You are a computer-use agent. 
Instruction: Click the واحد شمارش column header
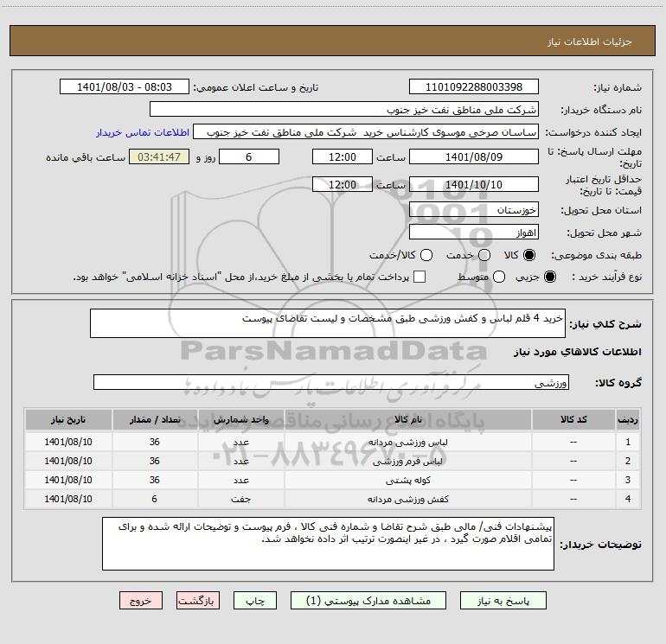[240, 419]
